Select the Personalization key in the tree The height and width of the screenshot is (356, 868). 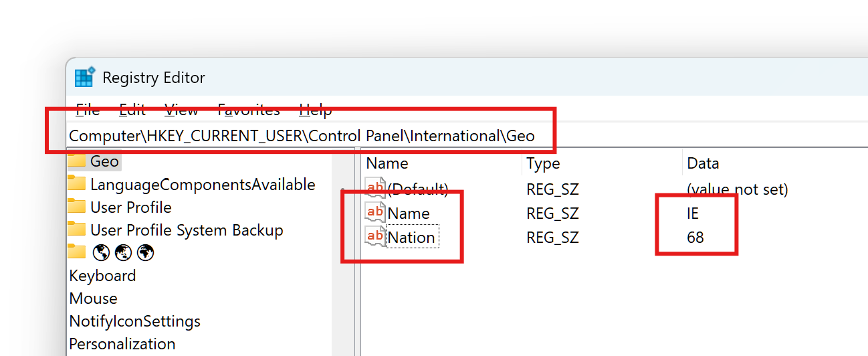(x=122, y=344)
